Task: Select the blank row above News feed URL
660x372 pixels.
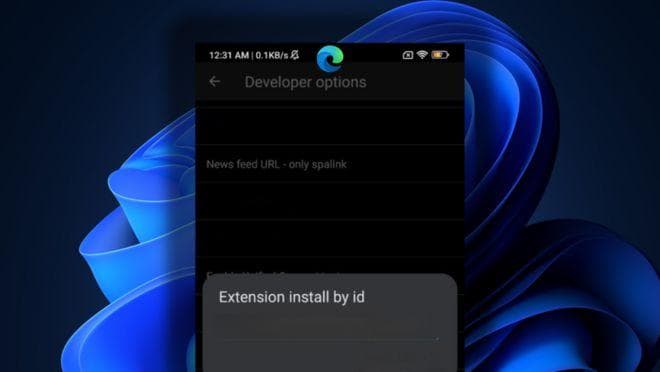Action: [330, 126]
